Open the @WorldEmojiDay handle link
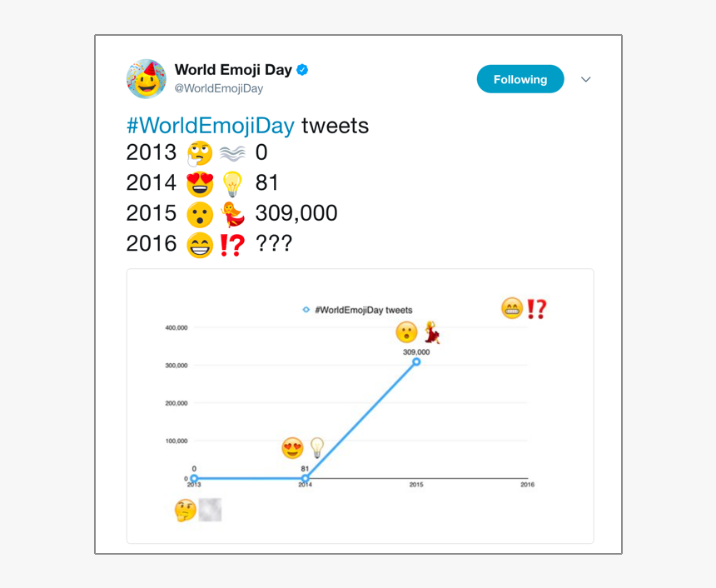716x588 pixels. pos(219,88)
